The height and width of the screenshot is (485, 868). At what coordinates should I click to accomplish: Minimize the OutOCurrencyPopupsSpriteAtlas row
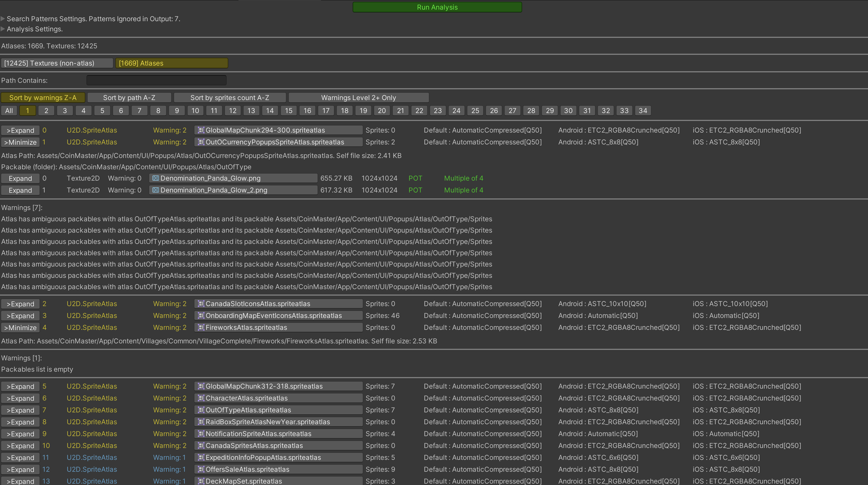coord(20,142)
